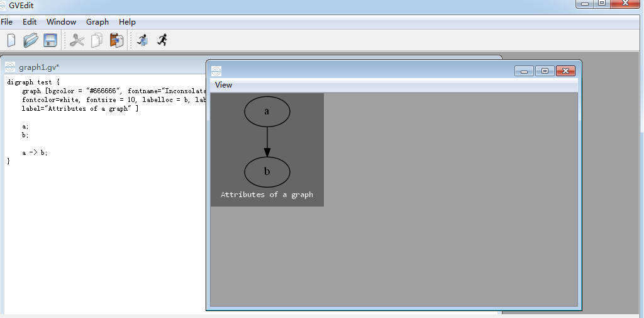Screen dimensions: 644x318
Task: Open the View menu in preview window
Action: click(x=224, y=85)
